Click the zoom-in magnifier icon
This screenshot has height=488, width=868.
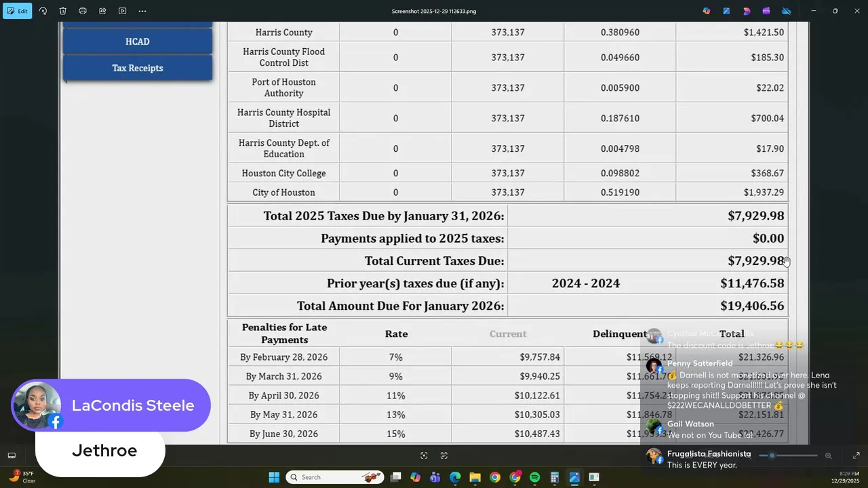[x=828, y=455]
